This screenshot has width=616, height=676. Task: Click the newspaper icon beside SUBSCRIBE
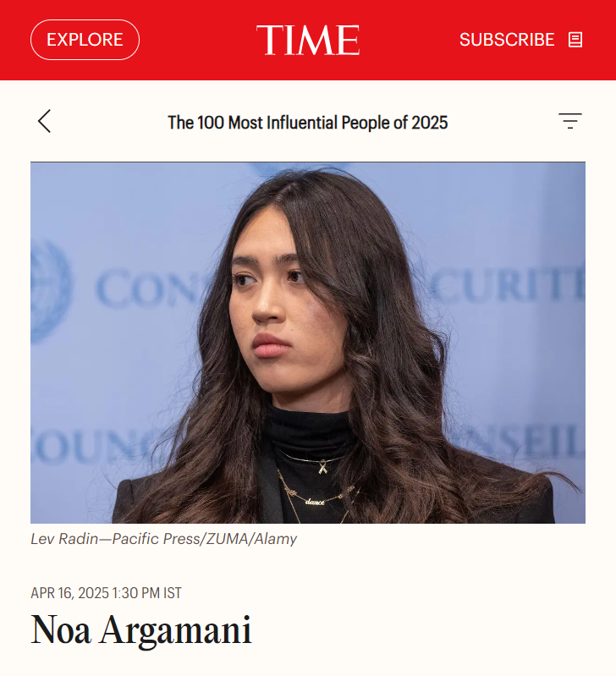(x=575, y=40)
